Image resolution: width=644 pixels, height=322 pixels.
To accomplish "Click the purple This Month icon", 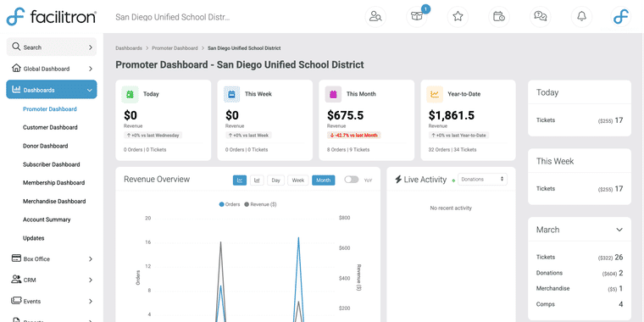I will [333, 94].
